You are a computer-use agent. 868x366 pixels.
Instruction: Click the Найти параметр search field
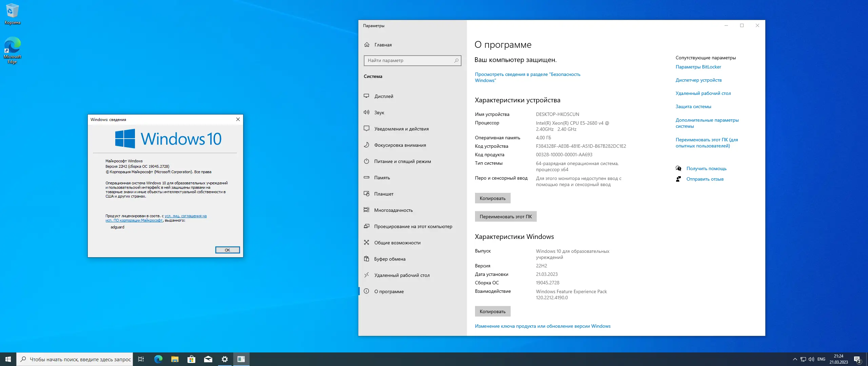coord(412,60)
